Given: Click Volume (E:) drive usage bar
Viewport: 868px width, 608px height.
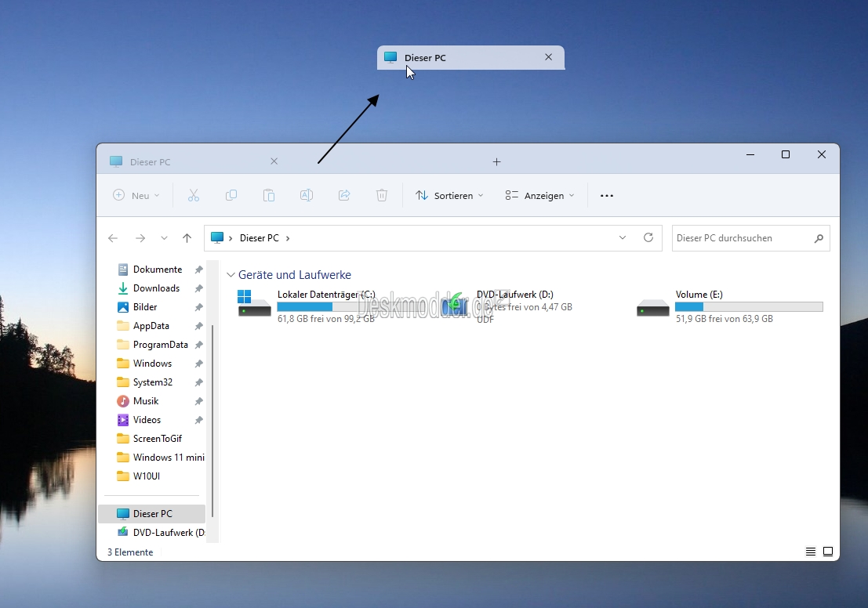Looking at the screenshot, I should pyautogui.click(x=749, y=306).
